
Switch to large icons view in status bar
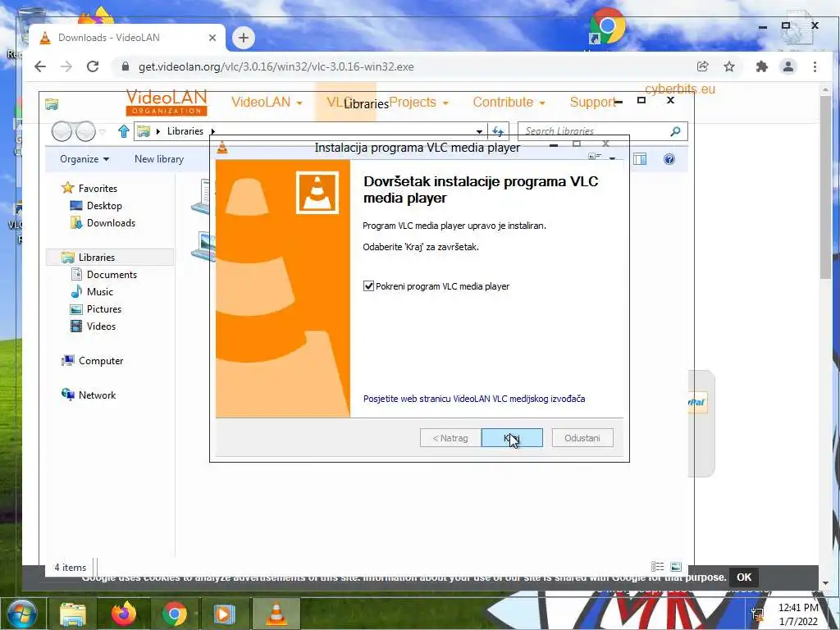[676, 567]
